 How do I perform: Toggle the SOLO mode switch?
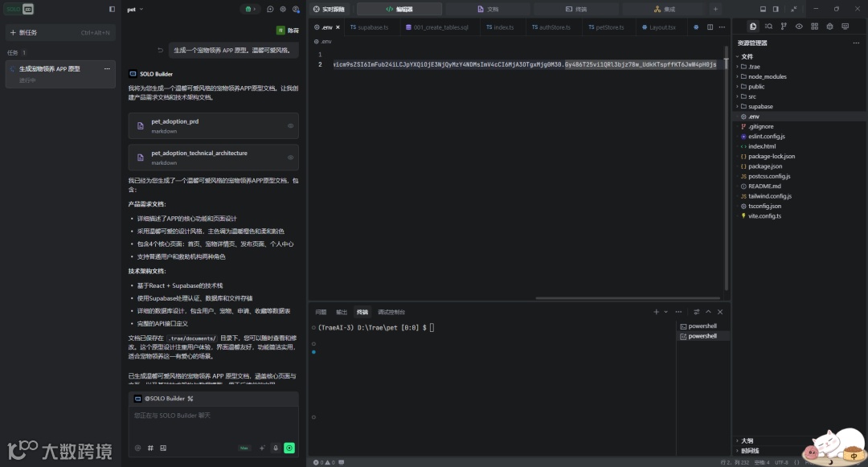click(20, 9)
